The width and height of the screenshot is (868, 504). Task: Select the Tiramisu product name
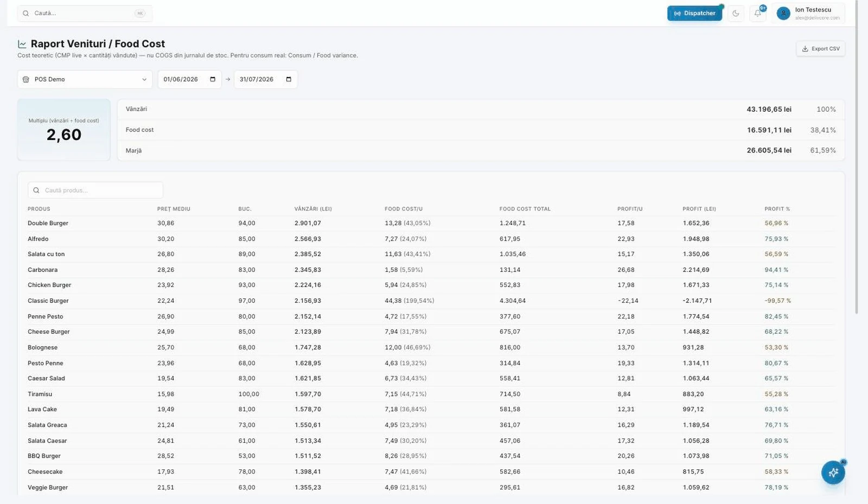pyautogui.click(x=40, y=394)
